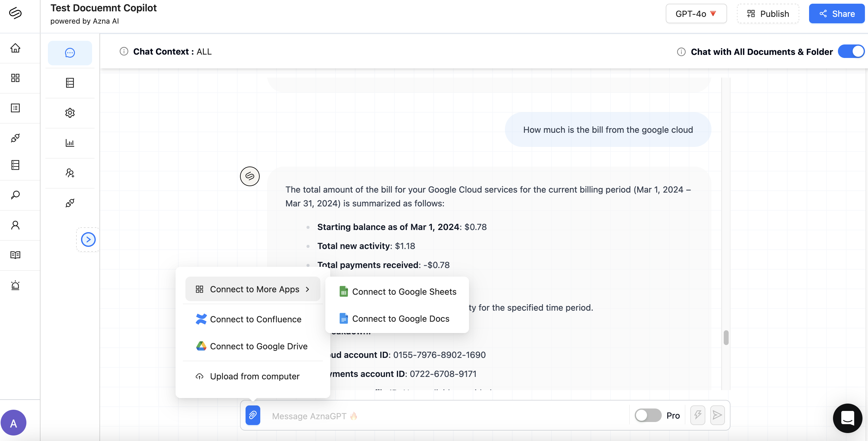868x441 pixels.
Task: Open settings gear in inner sidebar
Action: coord(70,113)
